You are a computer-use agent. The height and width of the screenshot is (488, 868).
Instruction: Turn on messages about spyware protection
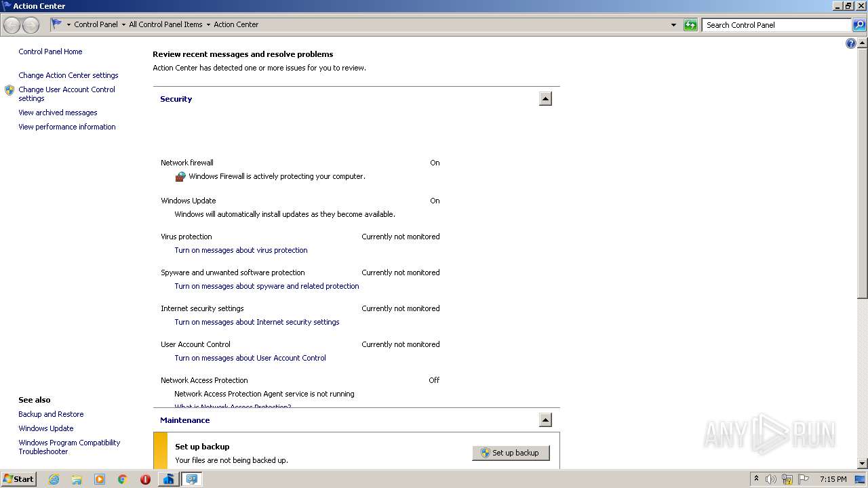(x=267, y=286)
